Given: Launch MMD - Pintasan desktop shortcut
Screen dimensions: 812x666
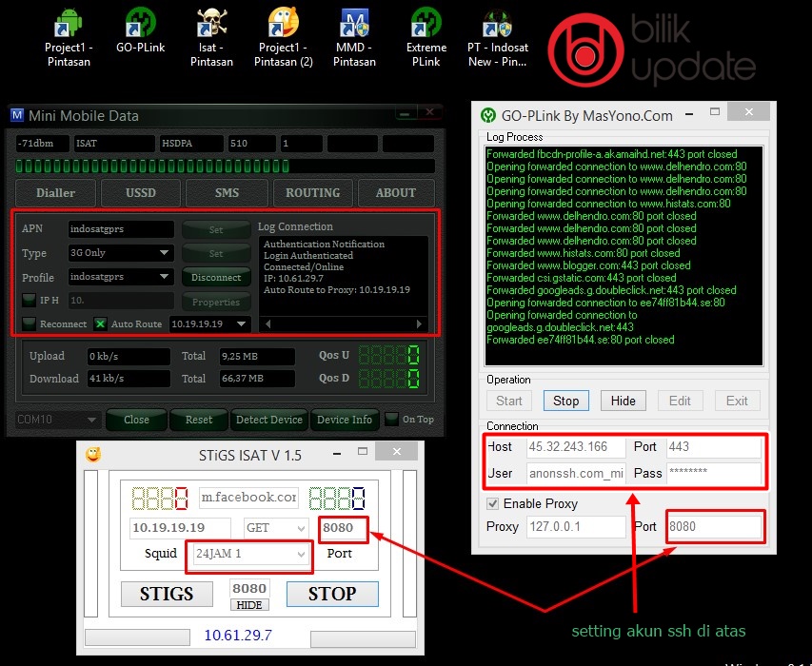Looking at the screenshot, I should [354, 38].
